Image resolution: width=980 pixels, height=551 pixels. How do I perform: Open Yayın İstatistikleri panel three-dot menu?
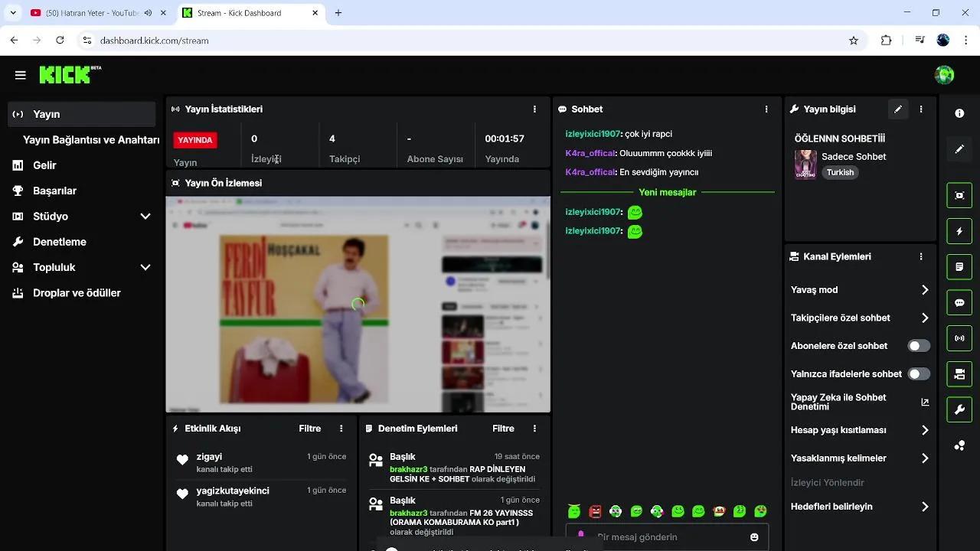click(x=534, y=109)
